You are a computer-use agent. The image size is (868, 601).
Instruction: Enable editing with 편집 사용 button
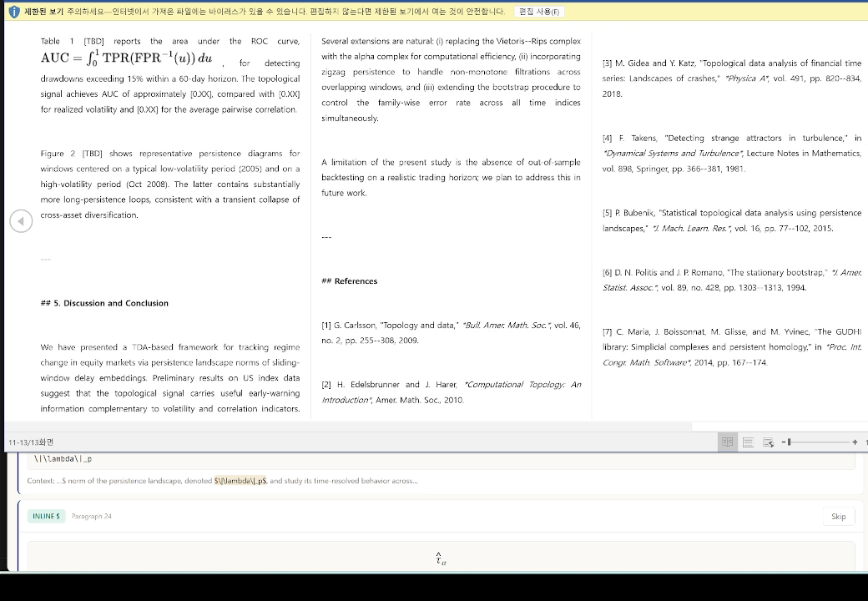(x=539, y=12)
